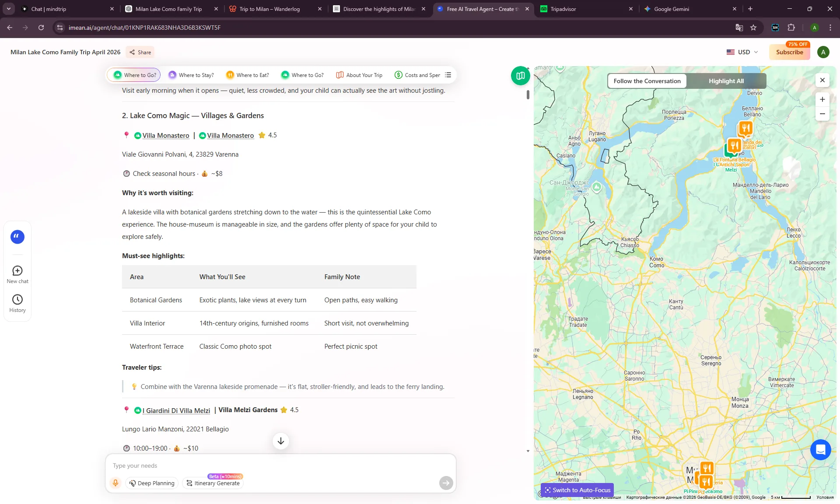
Task: Open the browser extensions puzzle icon
Action: (x=791, y=28)
